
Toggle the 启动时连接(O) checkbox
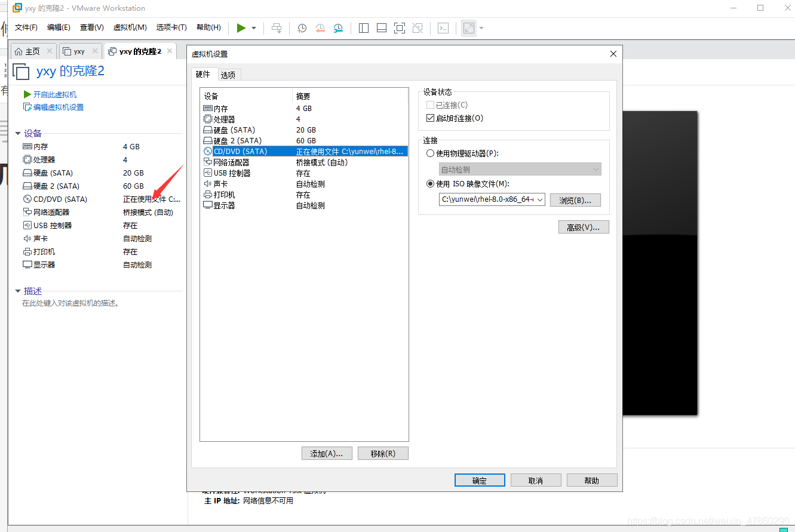430,118
